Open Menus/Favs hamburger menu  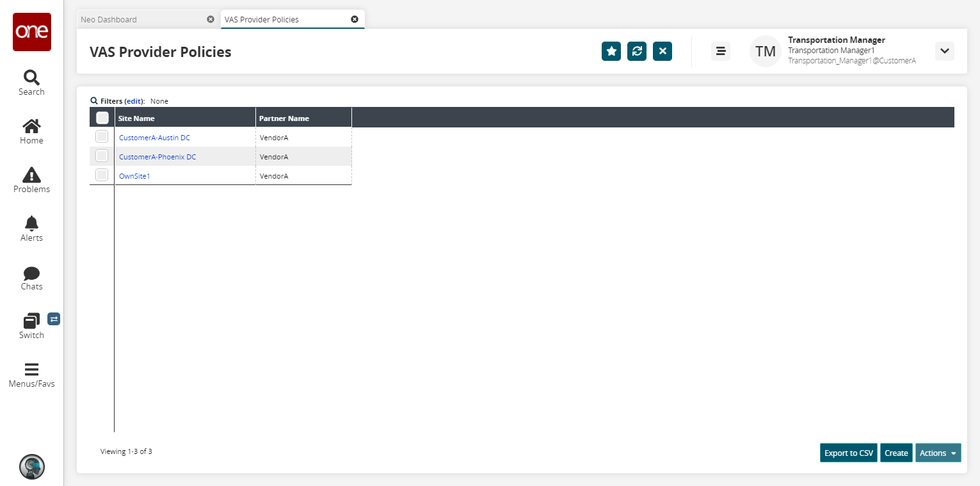point(31,375)
